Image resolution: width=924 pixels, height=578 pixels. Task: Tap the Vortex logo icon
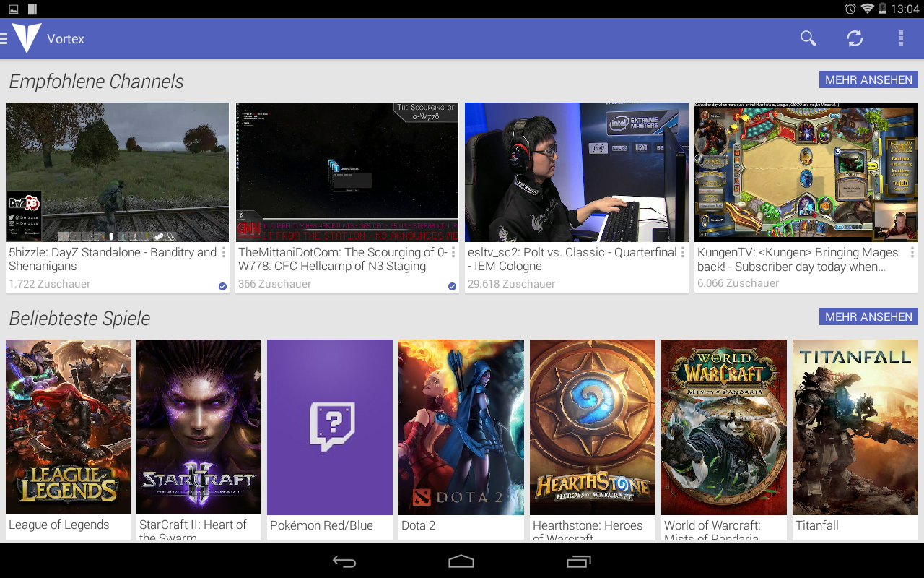click(27, 38)
